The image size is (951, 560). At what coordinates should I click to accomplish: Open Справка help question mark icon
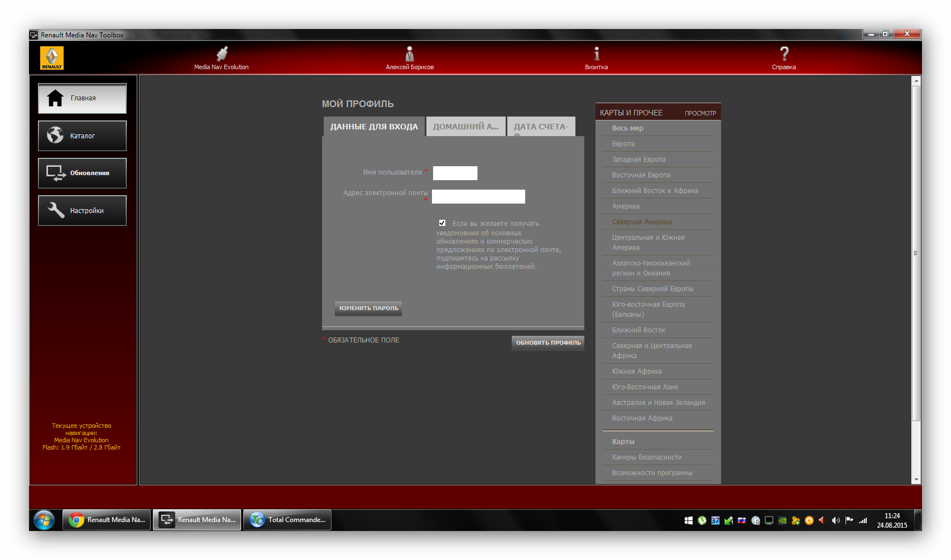[784, 55]
